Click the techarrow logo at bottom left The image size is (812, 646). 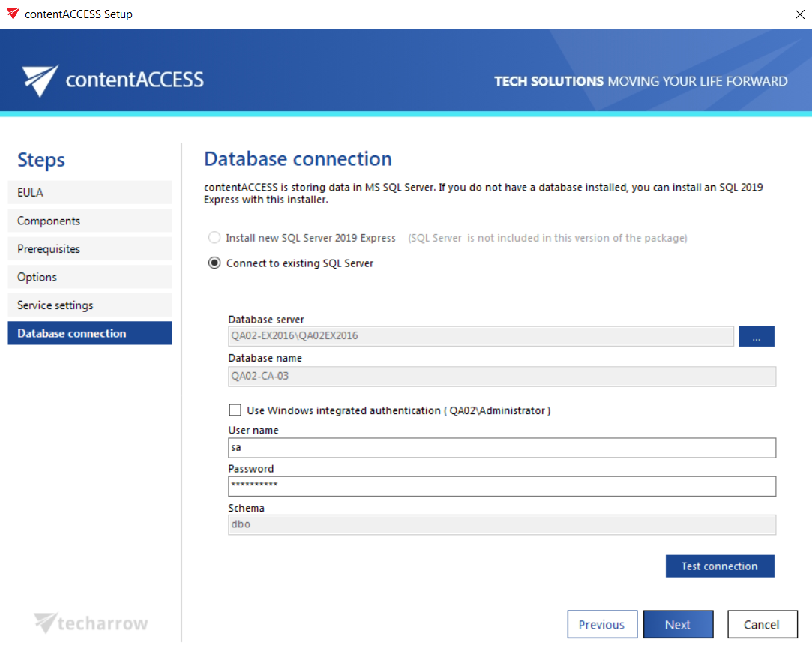click(x=91, y=623)
